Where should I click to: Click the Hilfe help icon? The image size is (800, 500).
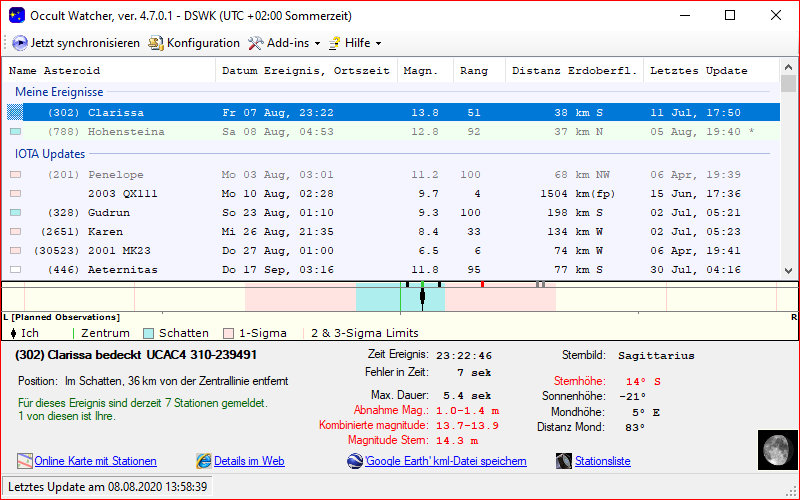pyautogui.click(x=334, y=43)
